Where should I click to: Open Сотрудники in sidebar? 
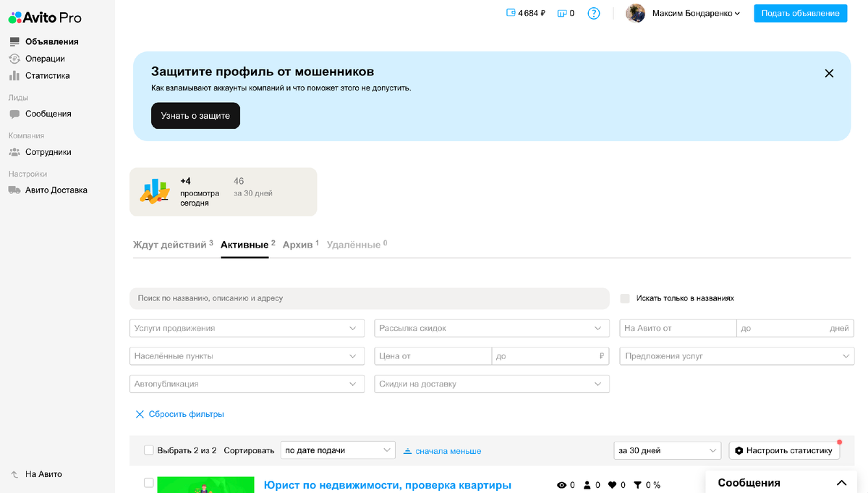pyautogui.click(x=48, y=152)
